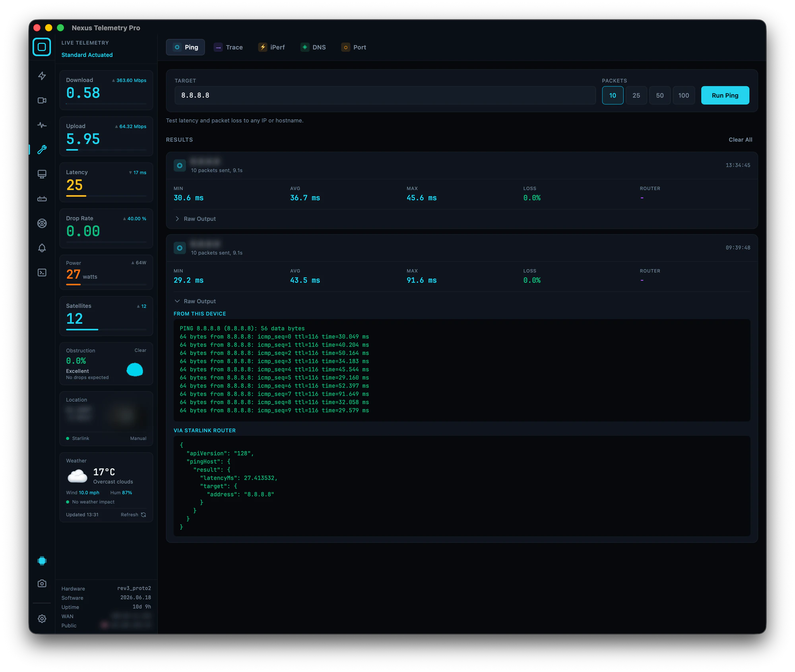
Task: Open the bell notifications sidebar icon
Action: click(x=42, y=248)
